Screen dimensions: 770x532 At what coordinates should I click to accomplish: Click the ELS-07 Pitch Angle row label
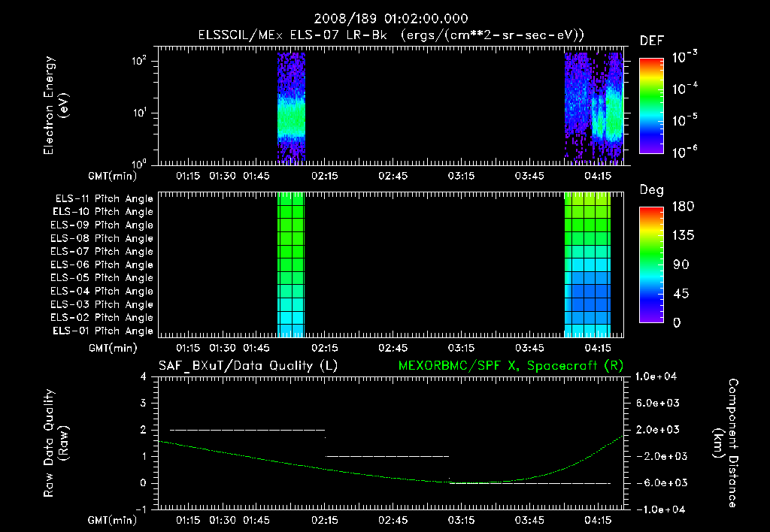(102, 252)
